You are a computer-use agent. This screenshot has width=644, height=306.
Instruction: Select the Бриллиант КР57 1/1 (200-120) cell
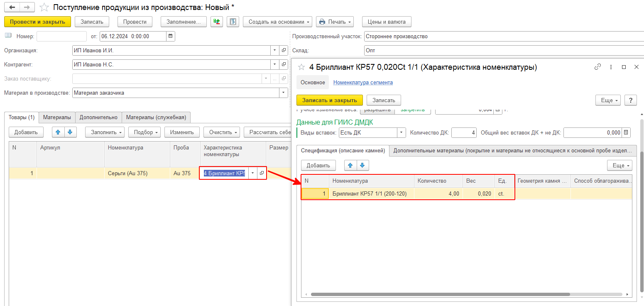pyautogui.click(x=372, y=193)
